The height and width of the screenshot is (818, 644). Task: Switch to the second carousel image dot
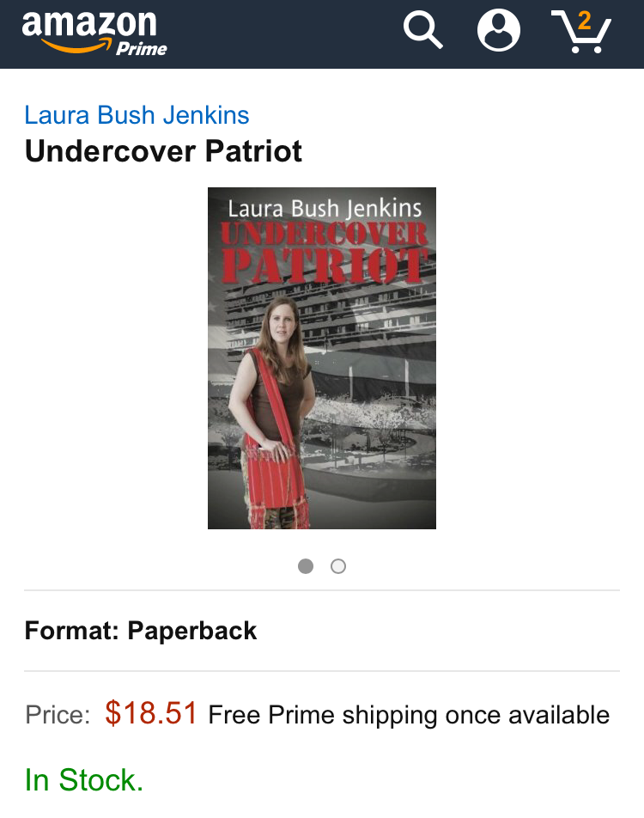pos(338,566)
